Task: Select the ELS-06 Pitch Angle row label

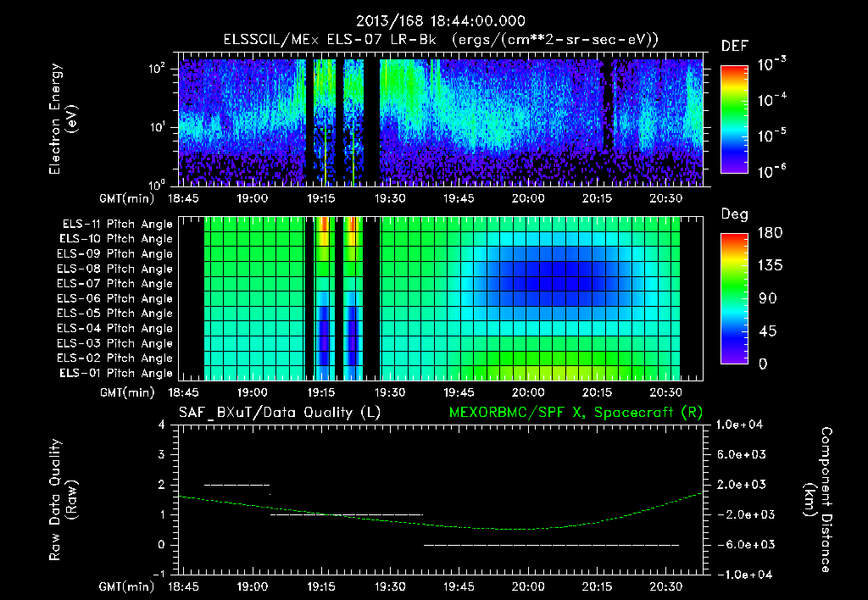Action: [115, 299]
